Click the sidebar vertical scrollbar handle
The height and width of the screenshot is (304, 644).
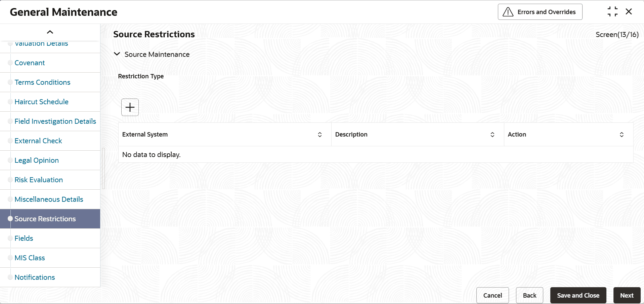pos(103,168)
